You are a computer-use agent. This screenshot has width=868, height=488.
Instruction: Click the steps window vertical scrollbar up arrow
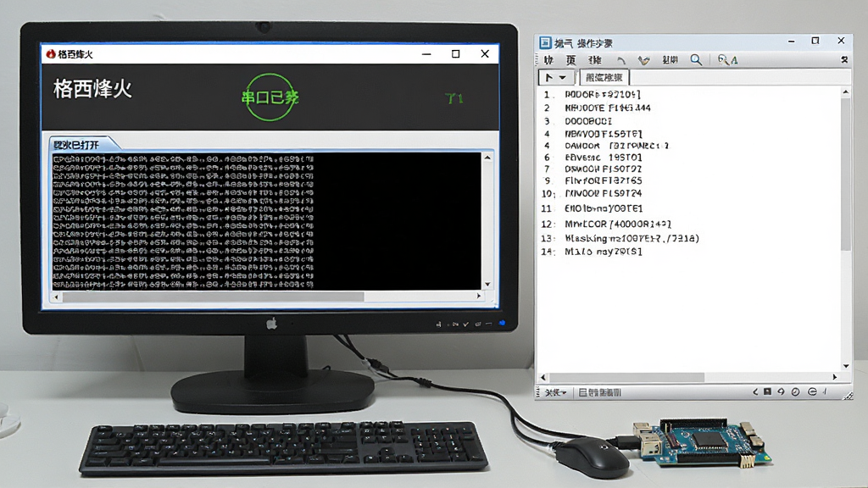(x=845, y=91)
